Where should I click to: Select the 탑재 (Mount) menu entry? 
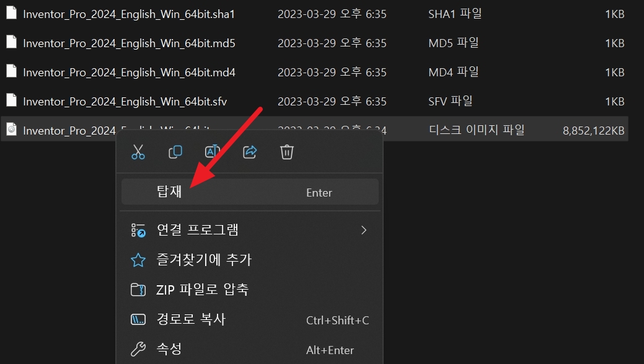pos(250,192)
